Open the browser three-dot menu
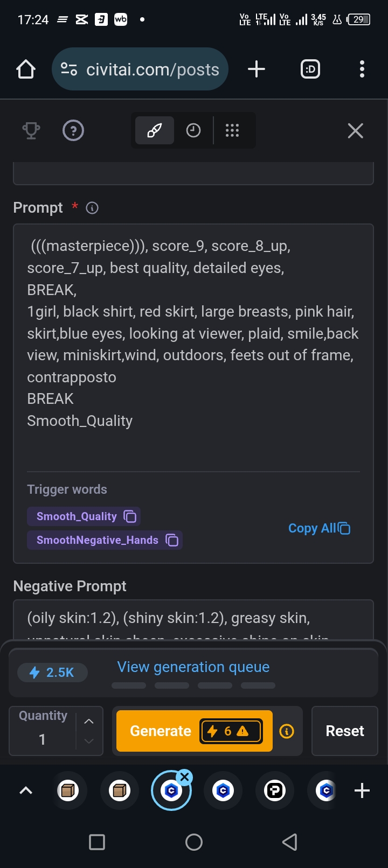 tap(362, 69)
